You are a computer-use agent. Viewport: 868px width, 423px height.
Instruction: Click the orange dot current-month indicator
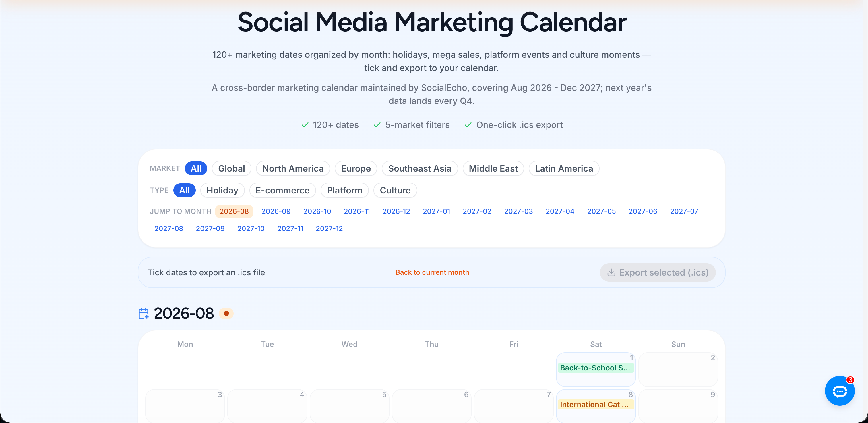point(226,314)
